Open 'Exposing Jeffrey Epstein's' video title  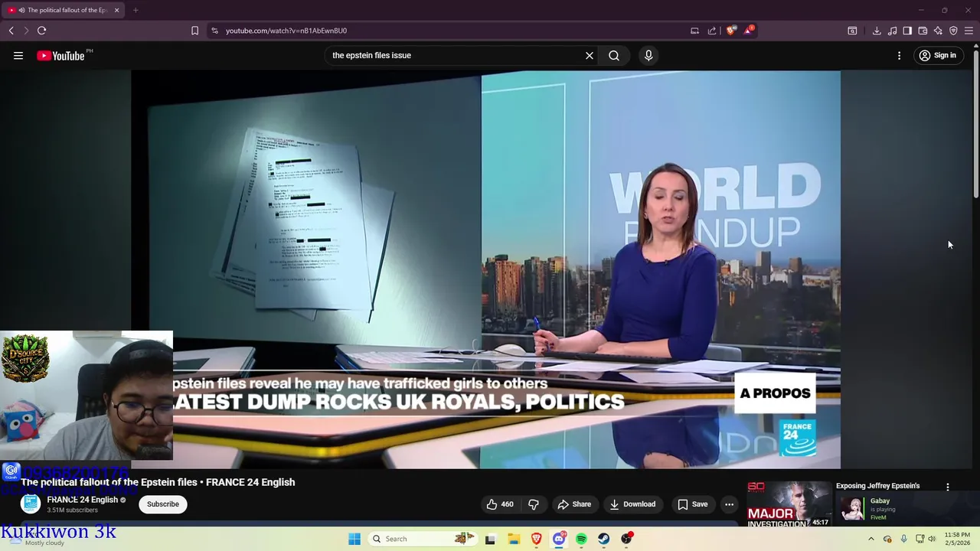pos(877,486)
